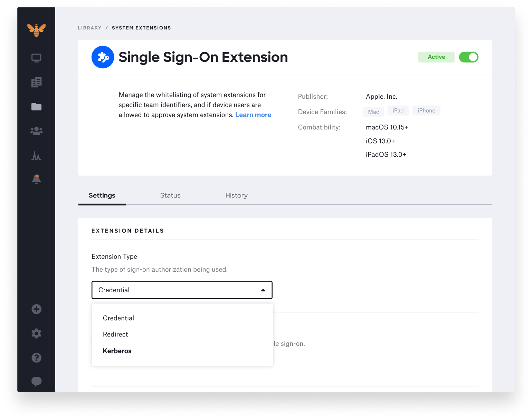Open the Devices section in the sidebar
The image size is (532, 420).
click(37, 58)
